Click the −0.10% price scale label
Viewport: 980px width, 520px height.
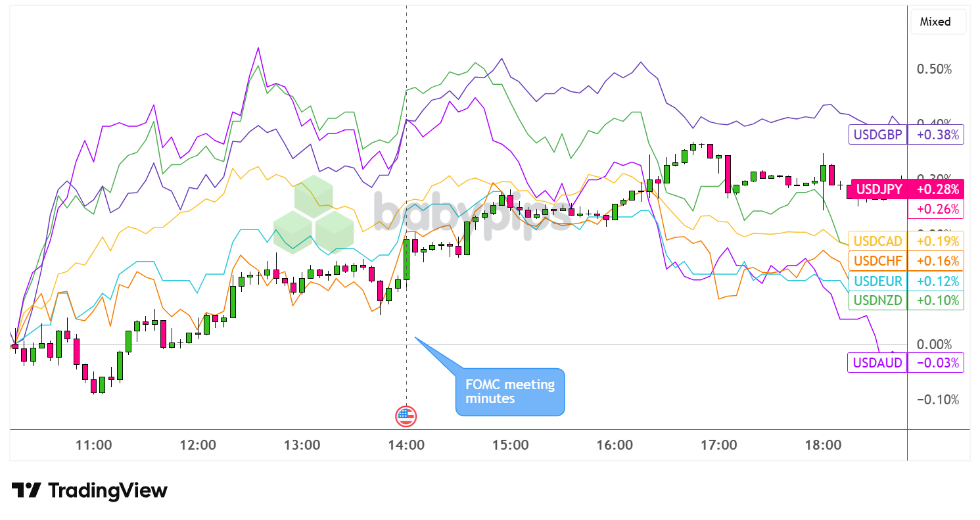pyautogui.click(x=933, y=400)
